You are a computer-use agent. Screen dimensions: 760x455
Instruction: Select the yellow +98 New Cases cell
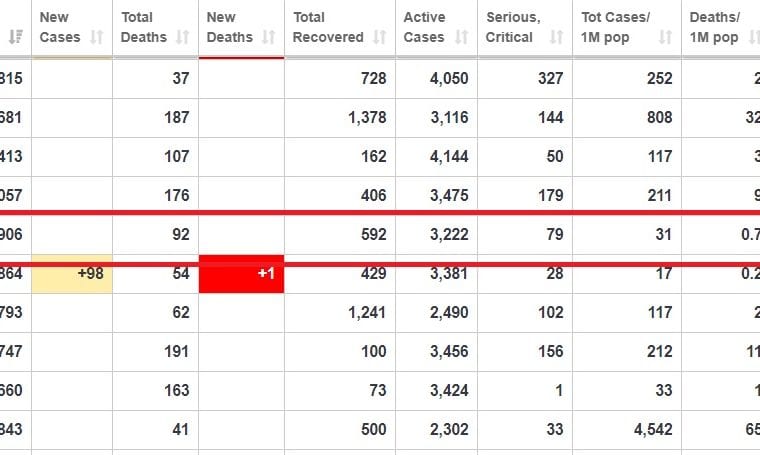tap(72, 274)
